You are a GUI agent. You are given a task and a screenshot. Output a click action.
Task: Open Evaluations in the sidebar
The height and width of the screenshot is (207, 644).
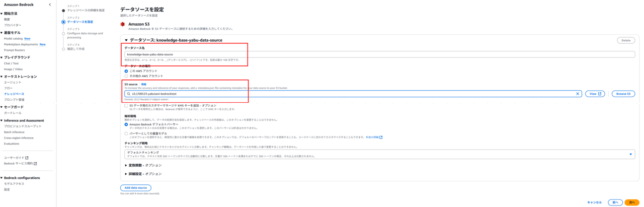click(x=12, y=144)
